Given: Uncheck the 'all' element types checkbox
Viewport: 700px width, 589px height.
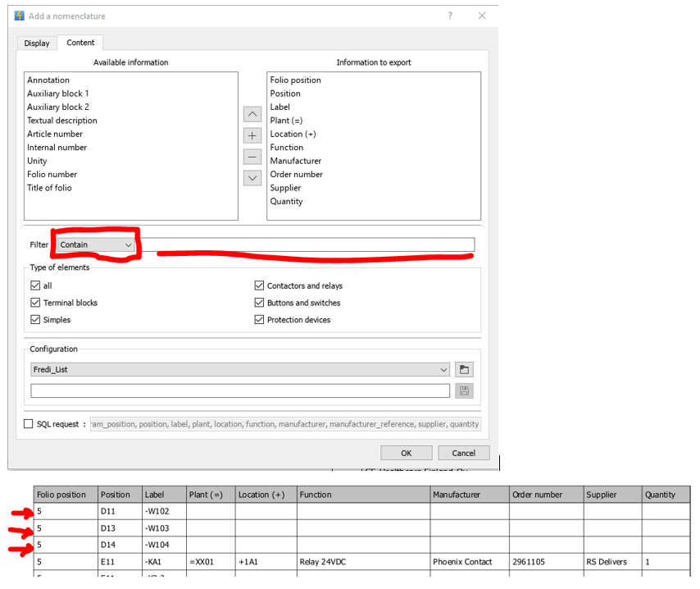Looking at the screenshot, I should coord(35,286).
